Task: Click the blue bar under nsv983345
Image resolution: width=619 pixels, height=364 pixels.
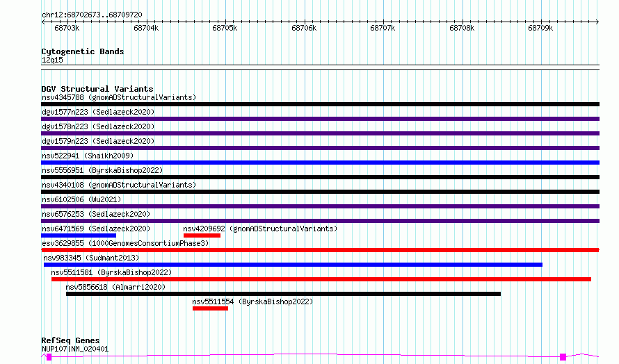Action: tap(293, 265)
